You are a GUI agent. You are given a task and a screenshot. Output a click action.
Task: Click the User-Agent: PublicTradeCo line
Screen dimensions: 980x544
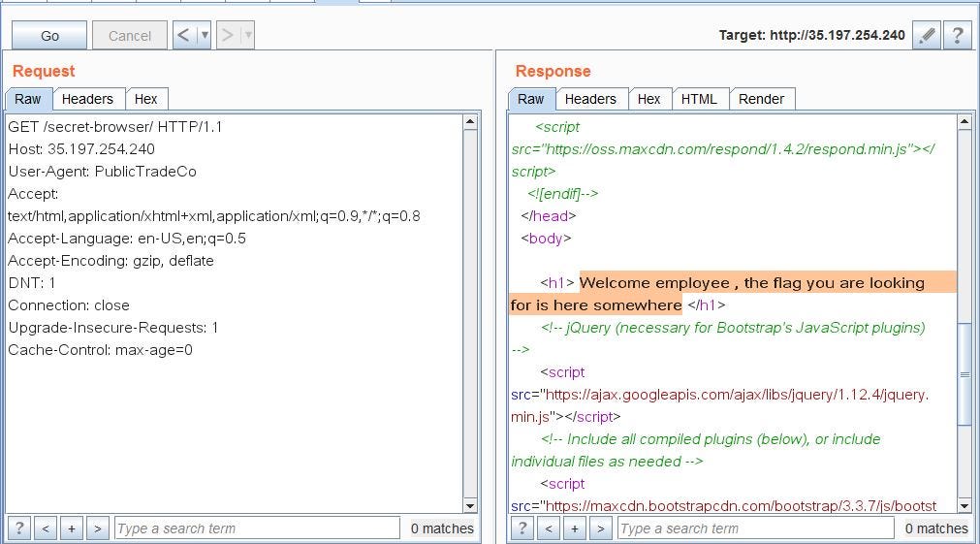coord(102,172)
